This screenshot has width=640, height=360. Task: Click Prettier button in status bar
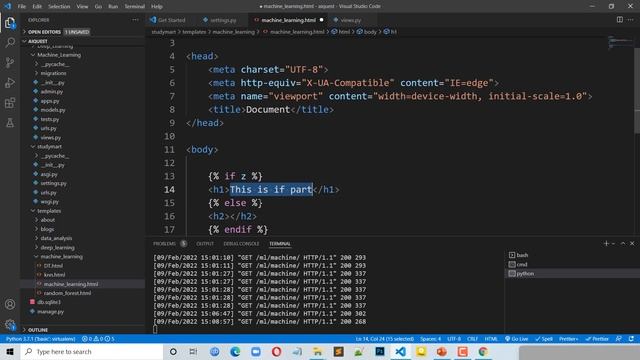[597, 339]
